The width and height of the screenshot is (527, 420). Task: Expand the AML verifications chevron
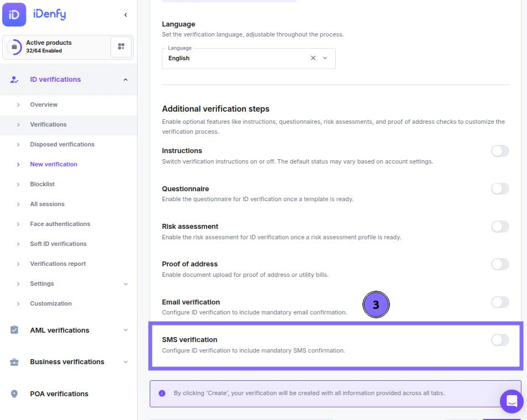[x=125, y=330]
